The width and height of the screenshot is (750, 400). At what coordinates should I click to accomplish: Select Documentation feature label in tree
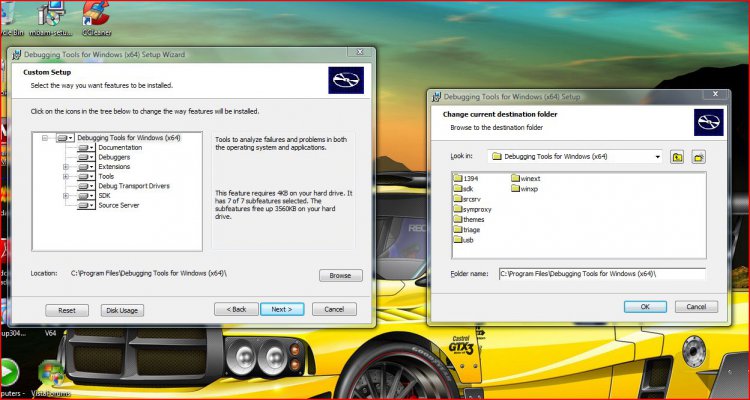pos(120,147)
